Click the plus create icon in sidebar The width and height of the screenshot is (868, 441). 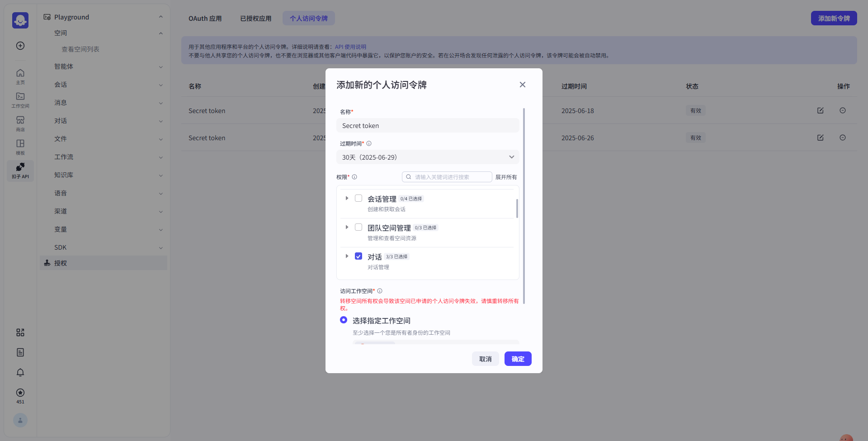pyautogui.click(x=20, y=46)
